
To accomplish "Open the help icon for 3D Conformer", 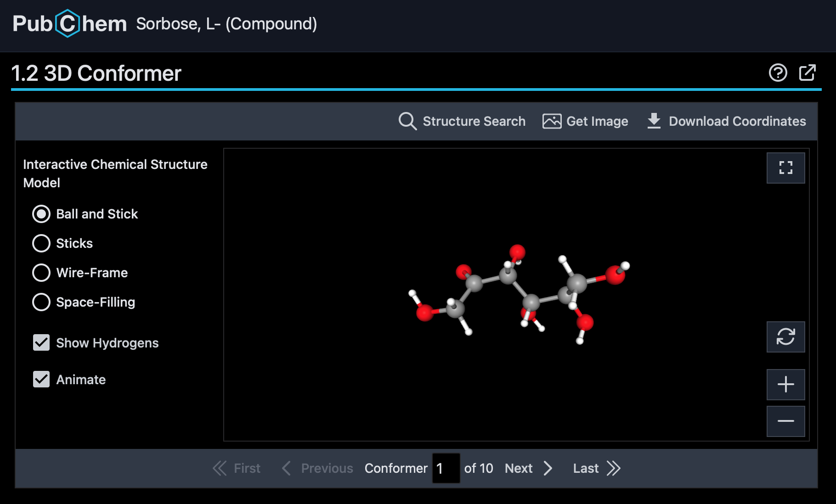I will point(777,73).
